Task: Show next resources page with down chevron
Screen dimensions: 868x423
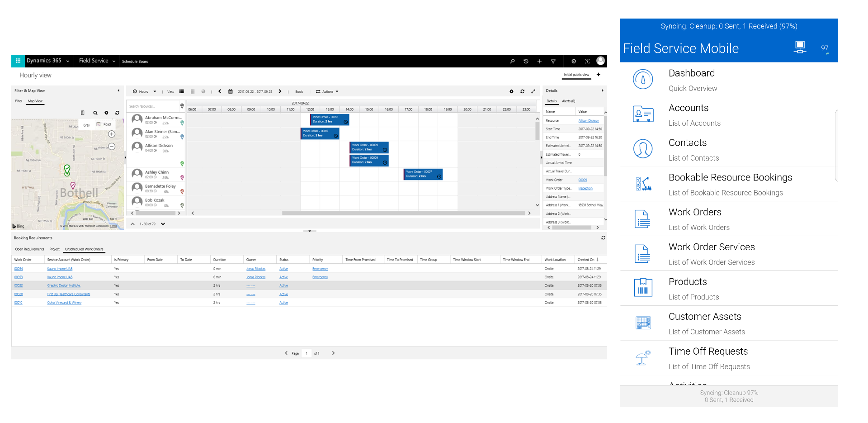Action: click(x=163, y=224)
